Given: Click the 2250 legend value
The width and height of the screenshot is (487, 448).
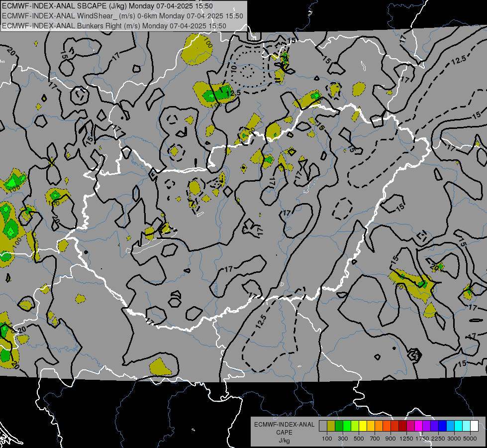Looking at the screenshot, I should click(x=438, y=439).
